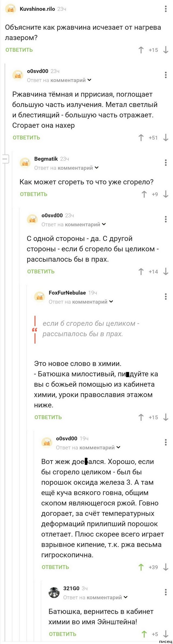The height and width of the screenshot is (644, 173).
Task: Downvote the comment rated +14
Action: pos(166,272)
